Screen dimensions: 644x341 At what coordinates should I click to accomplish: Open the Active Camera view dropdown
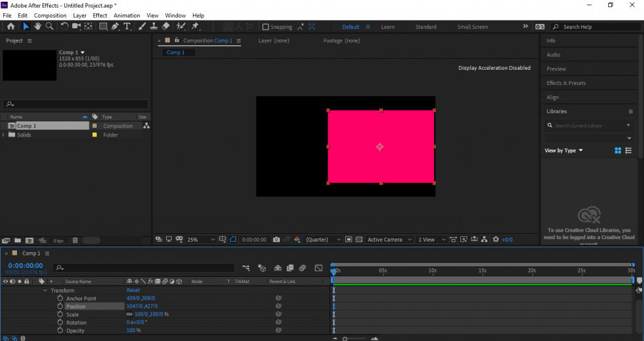(389, 240)
